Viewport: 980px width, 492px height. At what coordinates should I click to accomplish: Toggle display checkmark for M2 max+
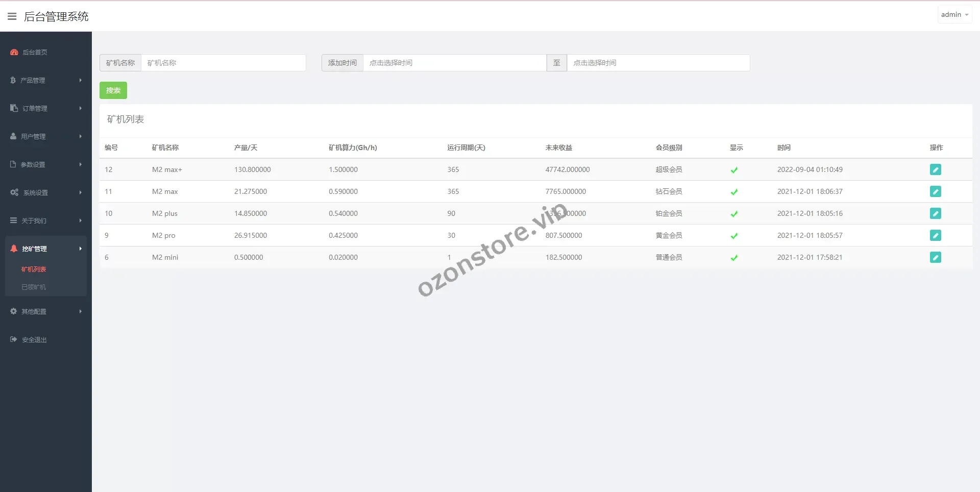pyautogui.click(x=734, y=170)
